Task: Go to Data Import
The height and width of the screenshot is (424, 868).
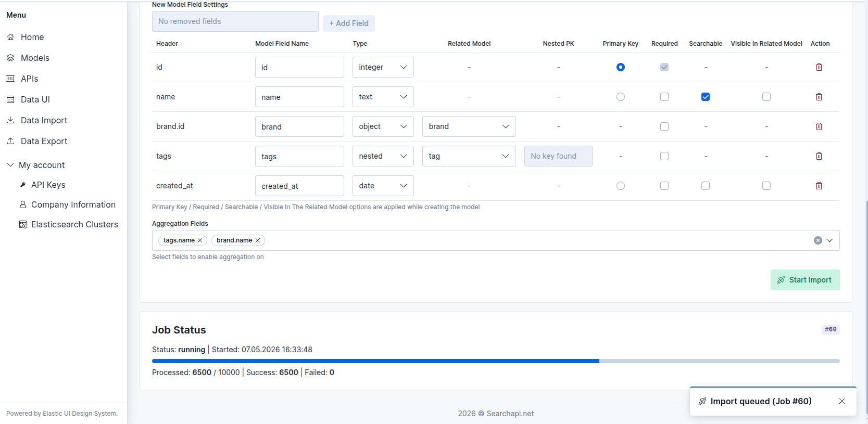Action: tap(44, 120)
